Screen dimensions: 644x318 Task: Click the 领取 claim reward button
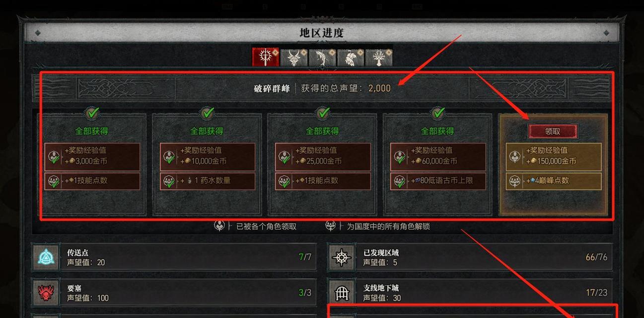pyautogui.click(x=553, y=131)
